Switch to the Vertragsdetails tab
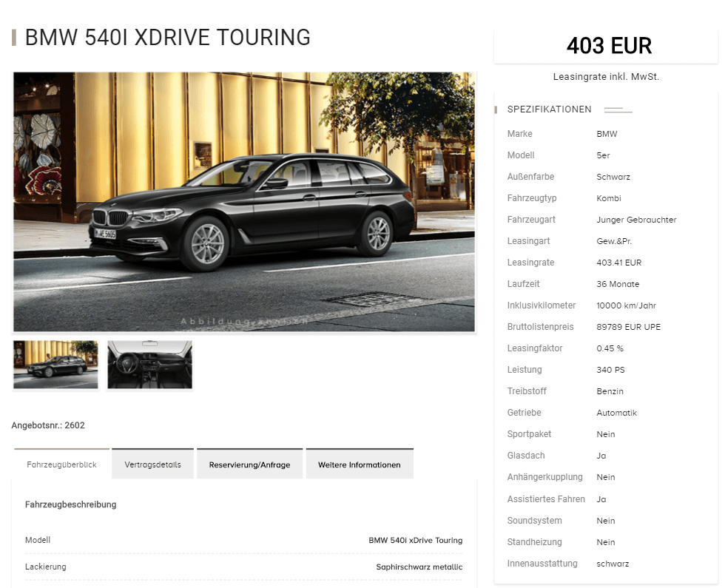This screenshot has width=725, height=588. [152, 464]
